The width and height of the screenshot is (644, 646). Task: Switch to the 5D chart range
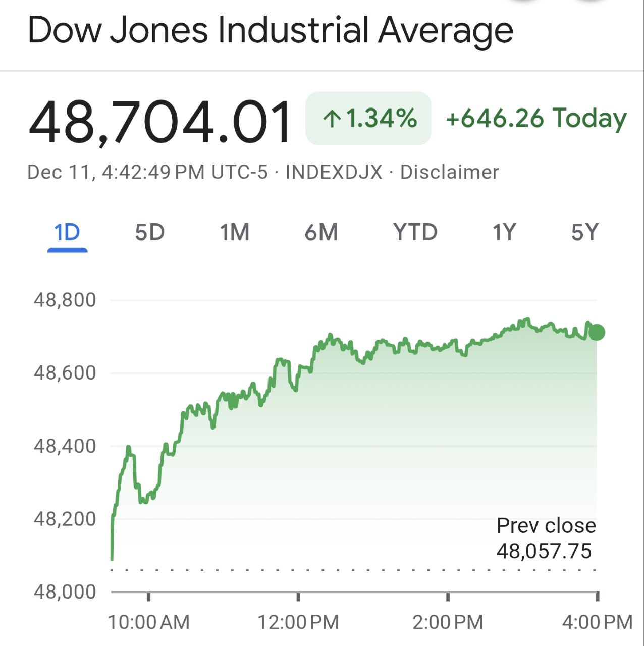pos(150,233)
